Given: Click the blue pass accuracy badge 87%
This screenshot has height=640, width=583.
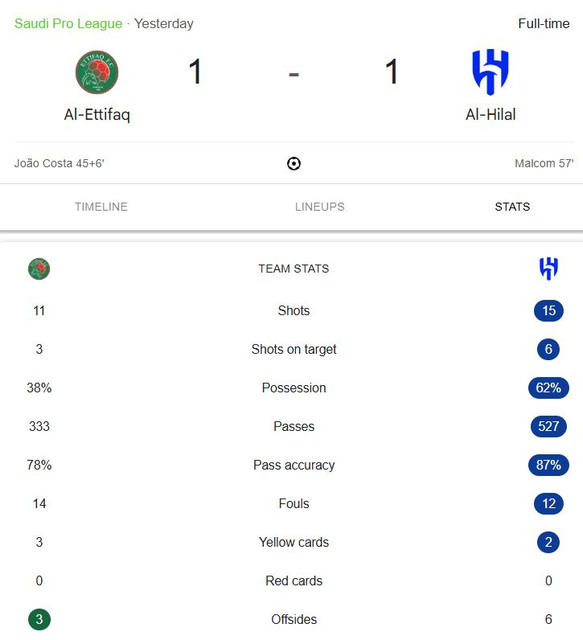Looking at the screenshot, I should [x=548, y=465].
